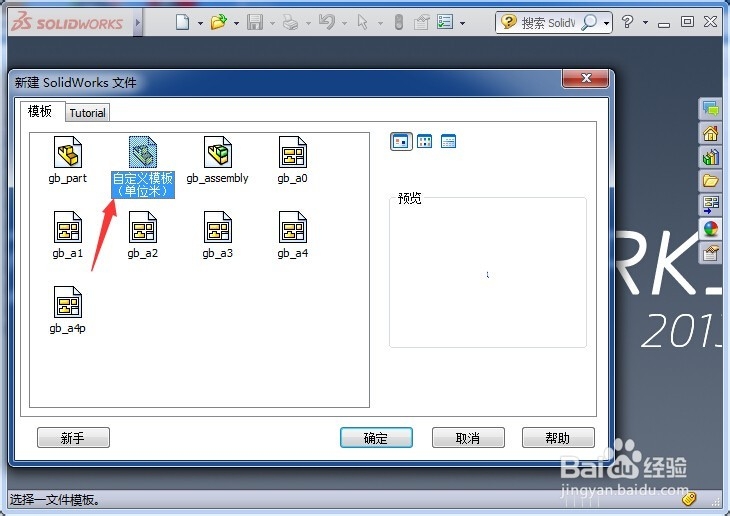Switch to the 模板 tab
The image size is (730, 516).
(x=40, y=111)
